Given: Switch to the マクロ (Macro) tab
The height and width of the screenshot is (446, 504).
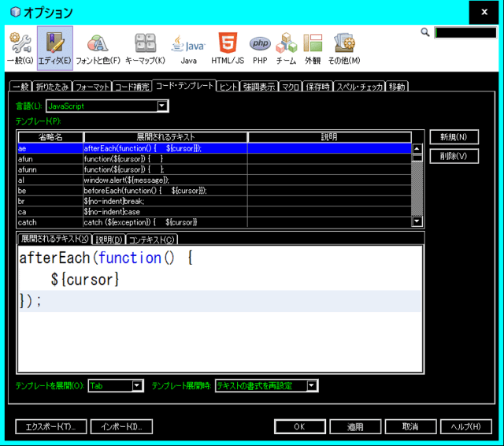Looking at the screenshot, I should pos(291,87).
